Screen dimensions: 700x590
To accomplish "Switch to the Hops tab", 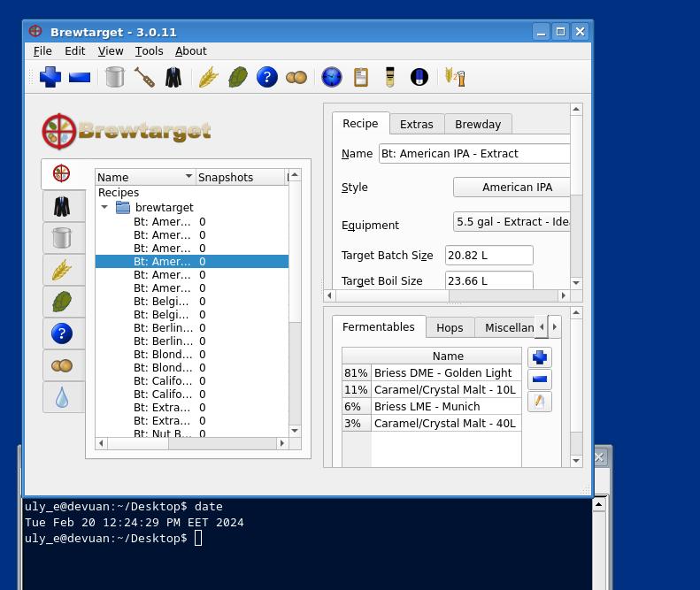I will click(450, 328).
